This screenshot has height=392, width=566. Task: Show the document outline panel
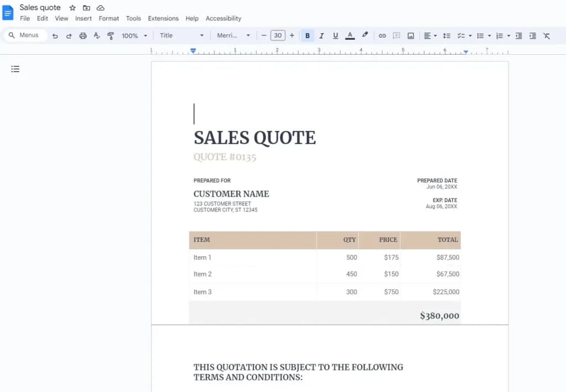[x=15, y=69]
